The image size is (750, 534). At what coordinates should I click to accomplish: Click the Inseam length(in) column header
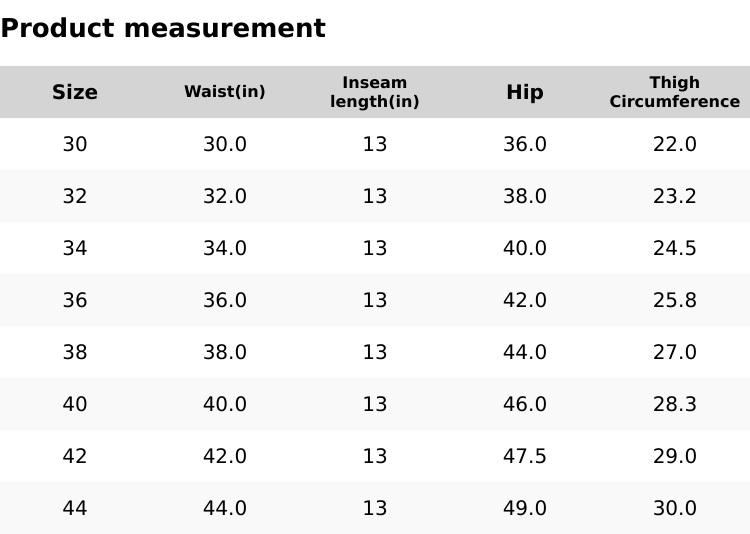coord(375,92)
